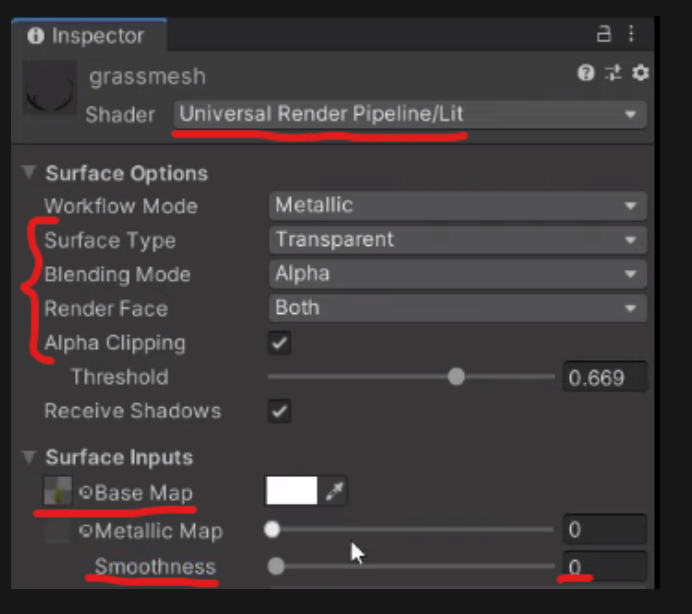Click the grassmesh material preview thumbnail

pyautogui.click(x=49, y=87)
